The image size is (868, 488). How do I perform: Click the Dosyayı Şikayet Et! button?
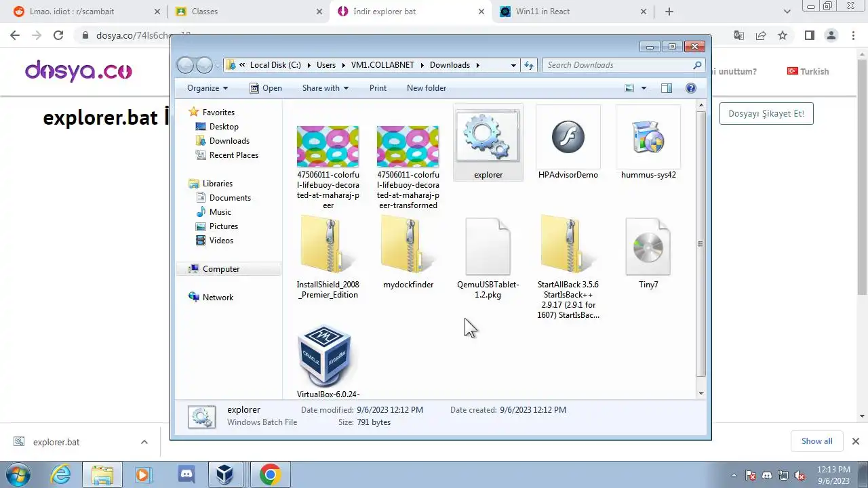(766, 113)
